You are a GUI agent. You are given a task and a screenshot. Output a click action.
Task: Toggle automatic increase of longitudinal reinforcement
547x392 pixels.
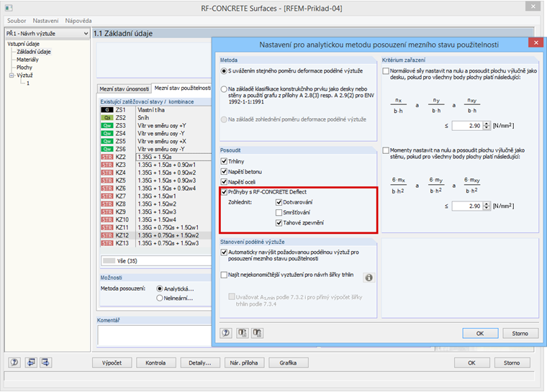click(x=225, y=252)
